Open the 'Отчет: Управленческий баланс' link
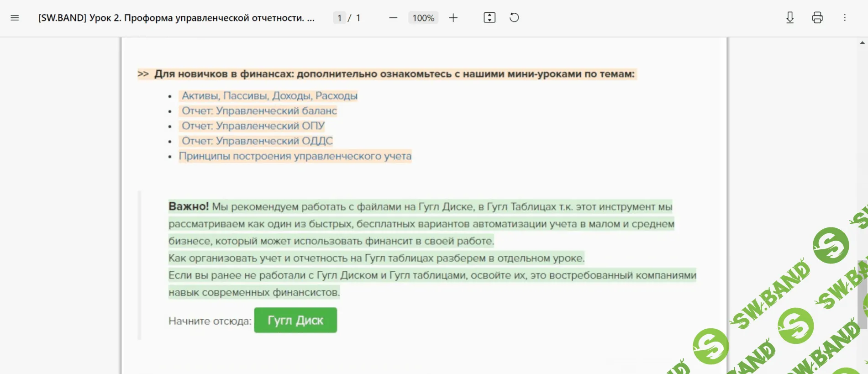The height and width of the screenshot is (374, 868). [259, 111]
